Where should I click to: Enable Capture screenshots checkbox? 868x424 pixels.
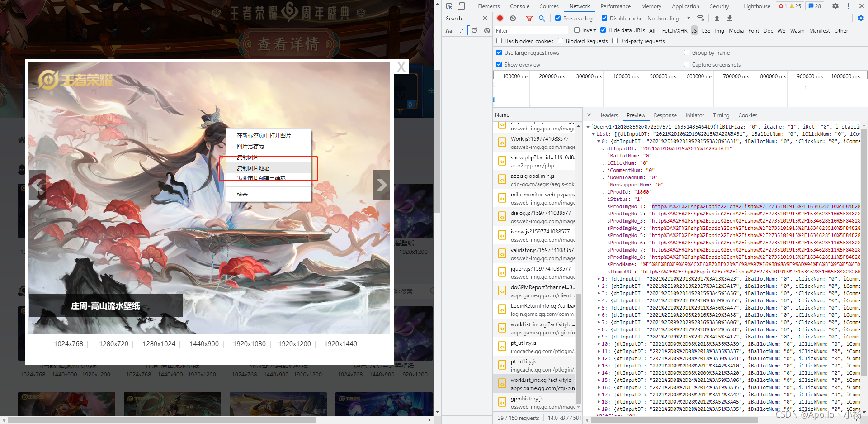click(687, 64)
